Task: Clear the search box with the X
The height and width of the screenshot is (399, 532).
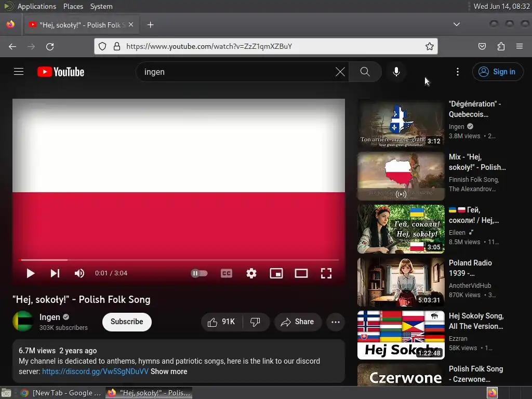Action: tap(340, 72)
